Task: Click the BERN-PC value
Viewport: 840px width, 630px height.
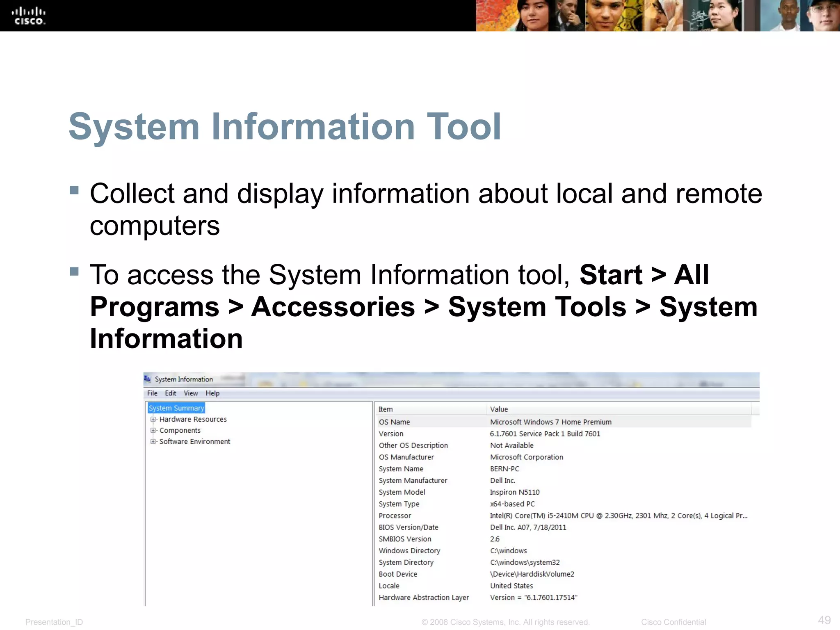Action: (x=504, y=468)
